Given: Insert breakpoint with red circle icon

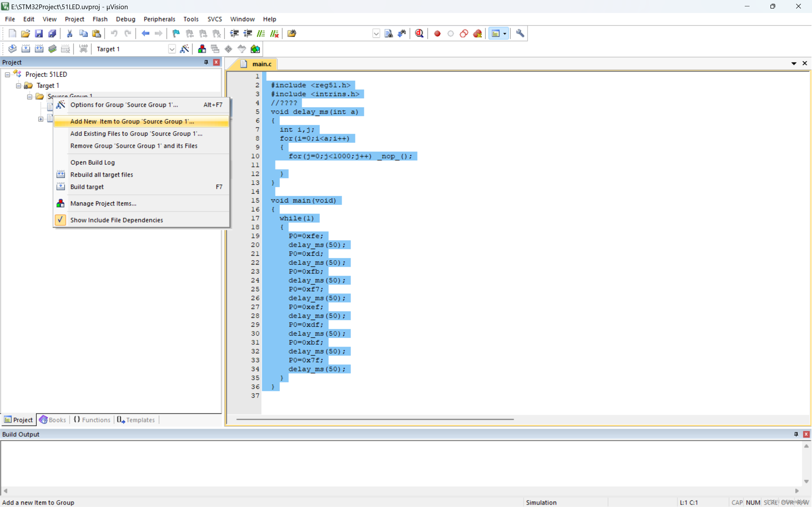Looking at the screenshot, I should click(x=437, y=34).
